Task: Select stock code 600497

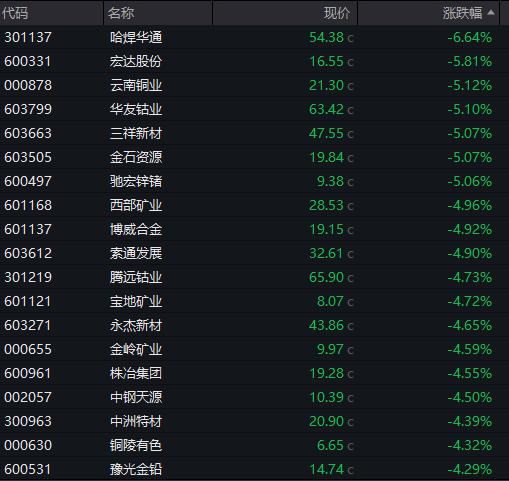Action: [x=28, y=181]
